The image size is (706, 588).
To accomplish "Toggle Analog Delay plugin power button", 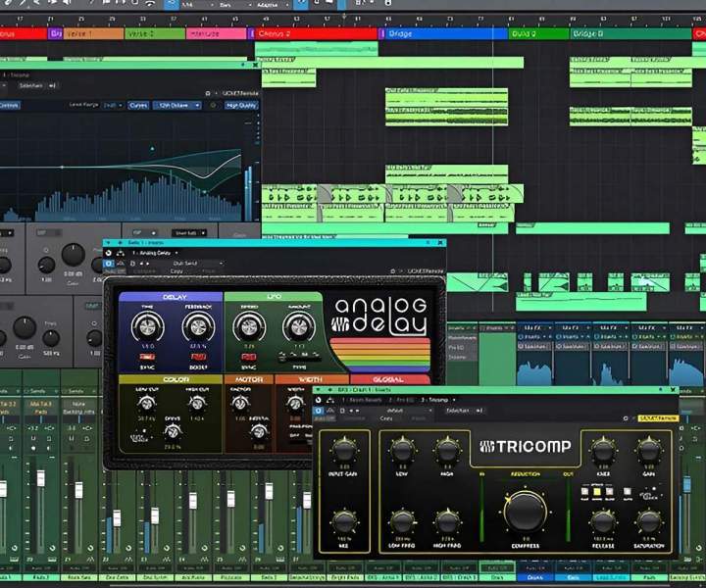I will 108,253.
